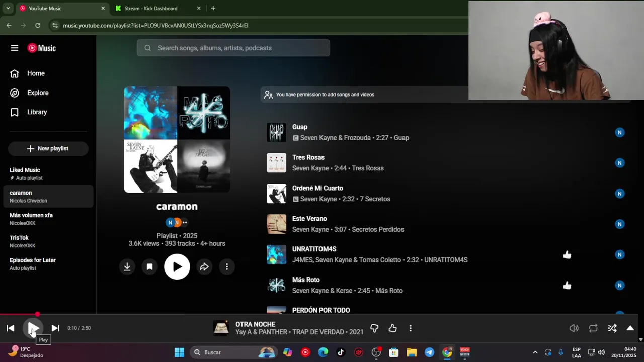
Task: Go back in browser history
Action: coord(9,25)
